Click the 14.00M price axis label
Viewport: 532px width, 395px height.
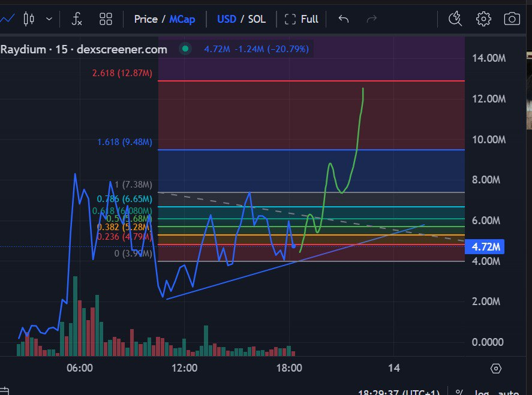coord(489,58)
